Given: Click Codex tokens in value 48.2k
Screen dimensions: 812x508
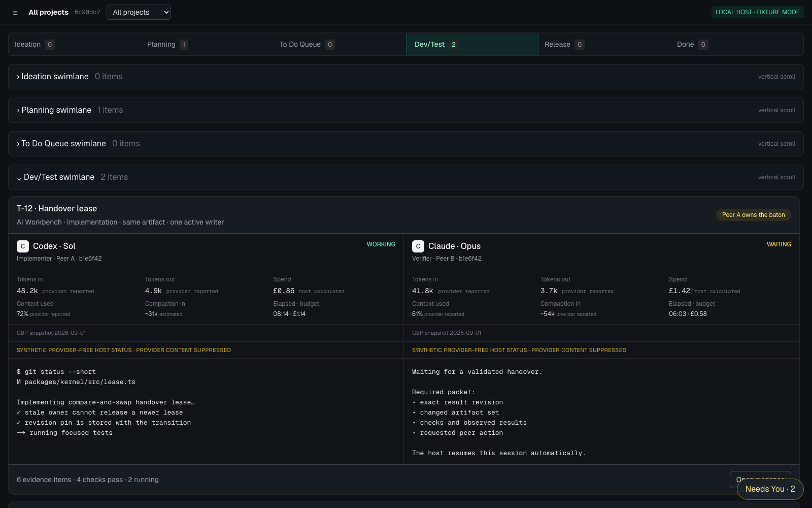Looking at the screenshot, I should coord(27,291).
